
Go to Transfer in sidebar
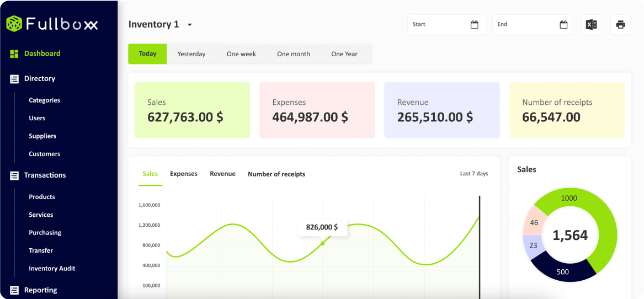(x=41, y=250)
